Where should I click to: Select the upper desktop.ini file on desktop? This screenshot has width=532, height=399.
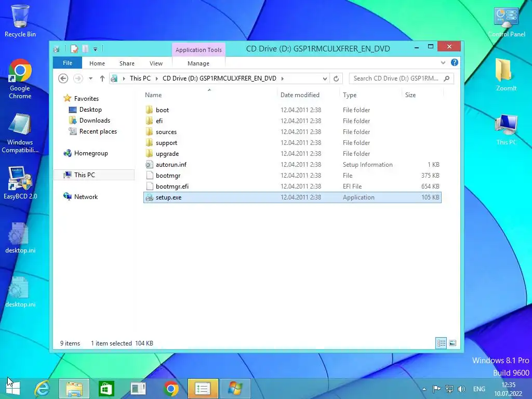(x=20, y=237)
